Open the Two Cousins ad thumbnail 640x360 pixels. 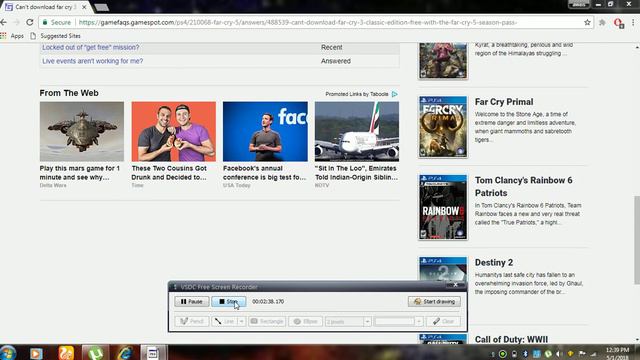click(x=173, y=131)
